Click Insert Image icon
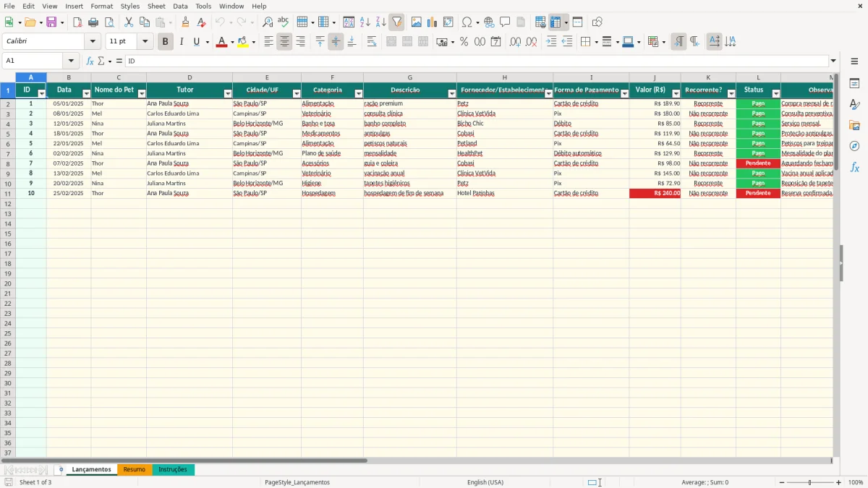Screen dimensions: 868x488 [417, 22]
